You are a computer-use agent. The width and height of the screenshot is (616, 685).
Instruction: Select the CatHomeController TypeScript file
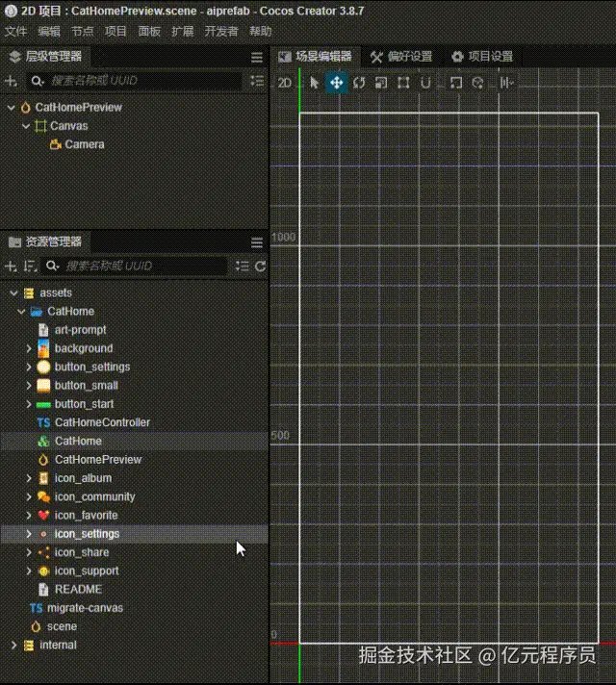(x=102, y=422)
